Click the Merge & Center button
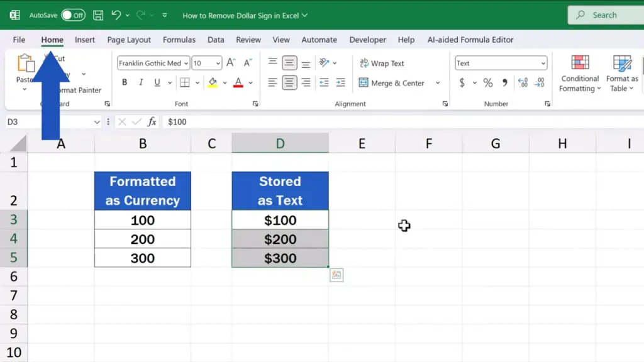Viewport: 644px width, 362px height. tap(391, 82)
